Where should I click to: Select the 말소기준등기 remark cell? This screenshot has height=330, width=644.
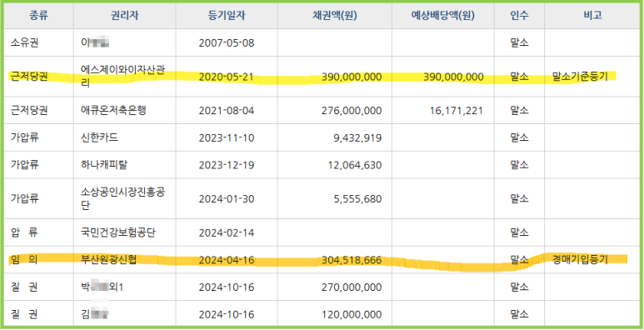pos(592,77)
